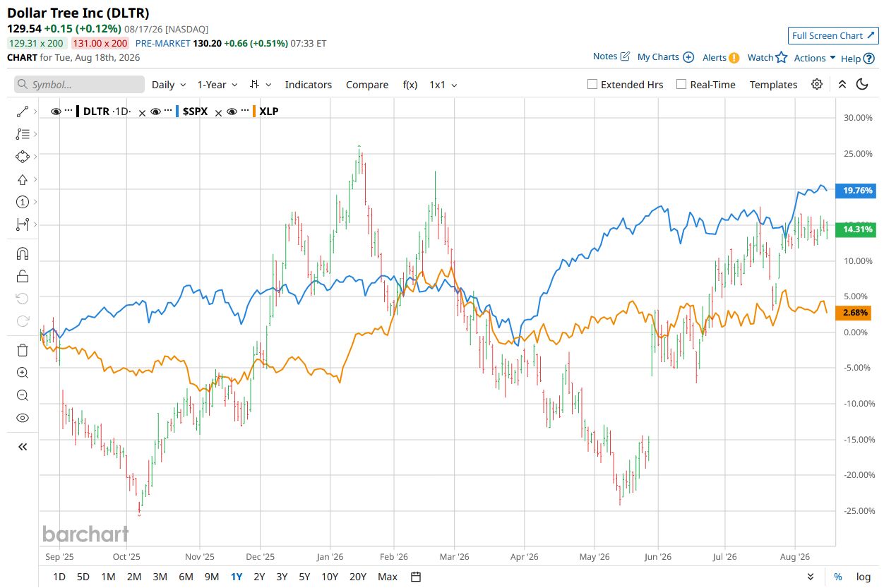Screen dimensions: 884x588
Task: Open Full Screen Chart
Action: pyautogui.click(x=833, y=36)
